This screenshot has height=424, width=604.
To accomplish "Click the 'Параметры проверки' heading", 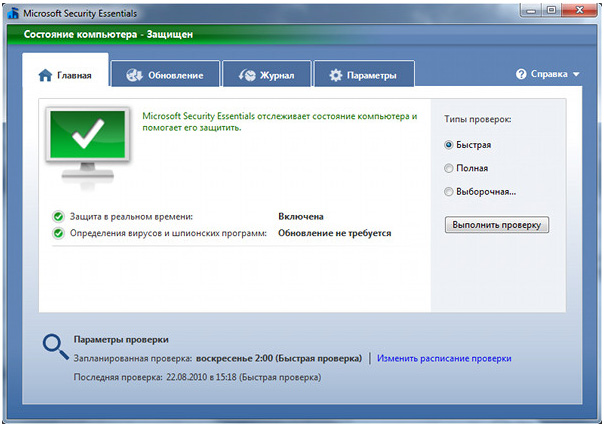I will tap(121, 340).
